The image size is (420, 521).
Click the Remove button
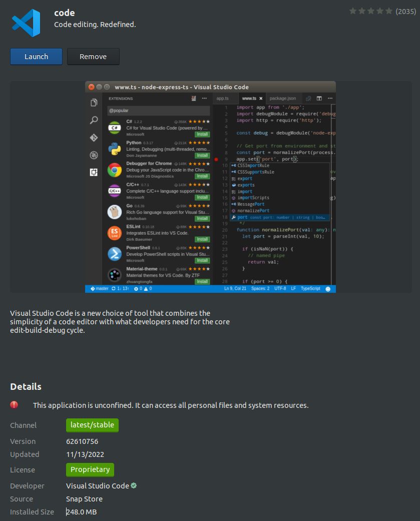(93, 57)
